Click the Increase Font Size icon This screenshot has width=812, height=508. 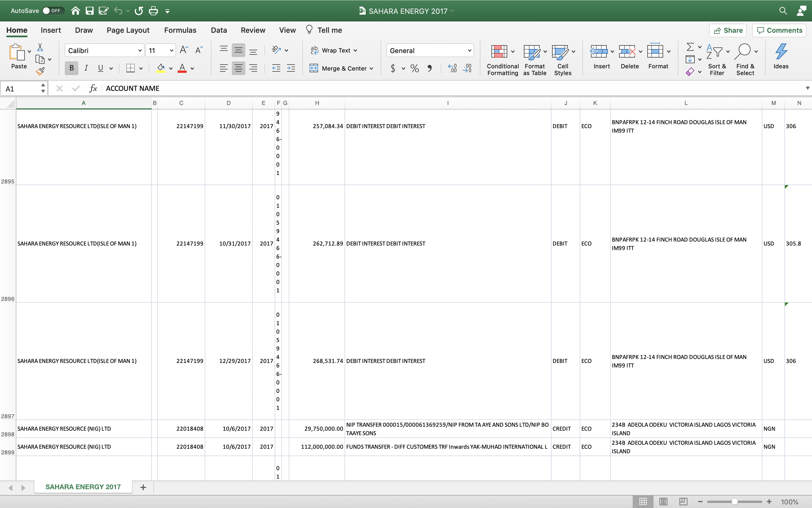tap(184, 50)
